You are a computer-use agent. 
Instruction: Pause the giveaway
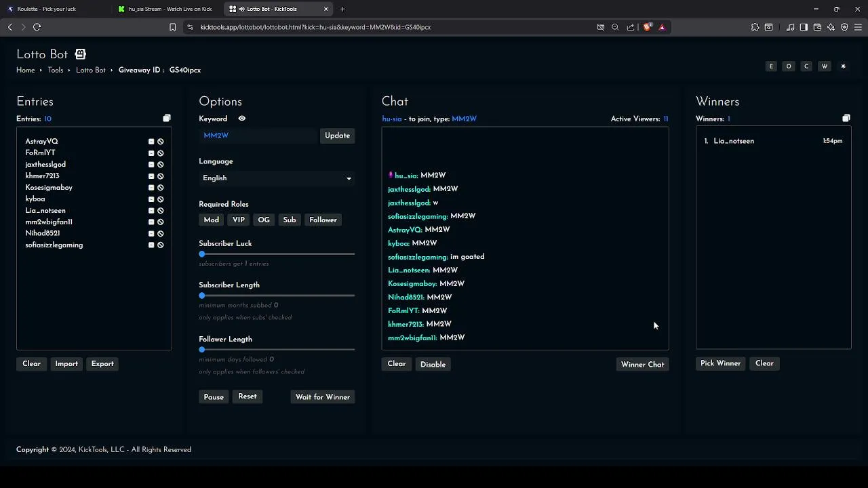click(x=214, y=397)
